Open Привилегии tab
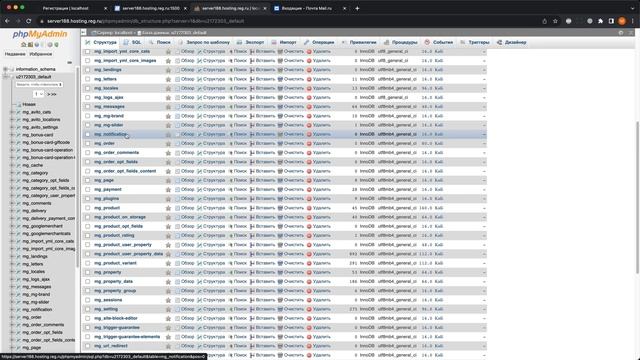This screenshot has height=360, width=640. pyautogui.click(x=359, y=42)
